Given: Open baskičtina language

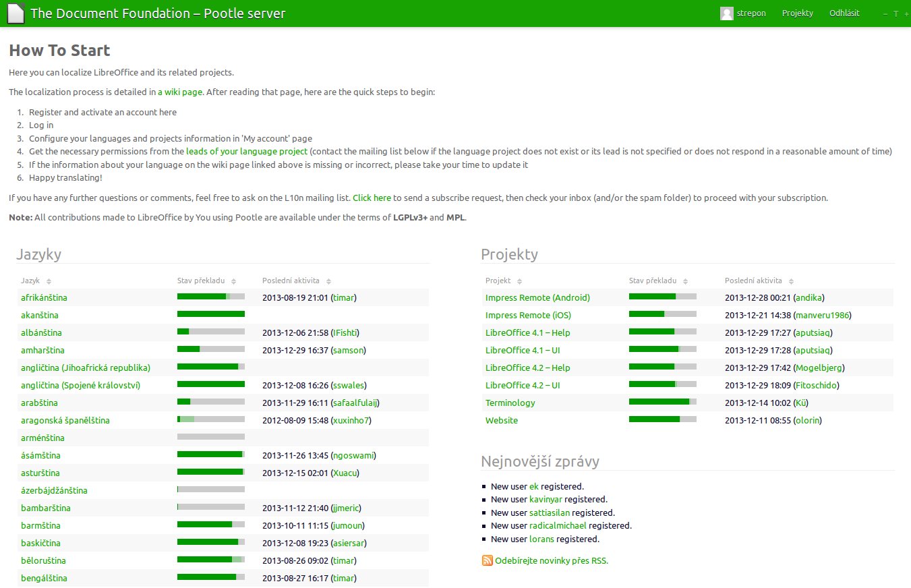Looking at the screenshot, I should [40, 543].
